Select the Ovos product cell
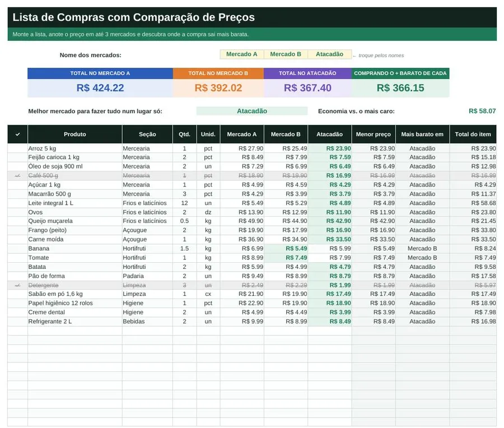Screen dimensions: 504x428 click(75, 212)
